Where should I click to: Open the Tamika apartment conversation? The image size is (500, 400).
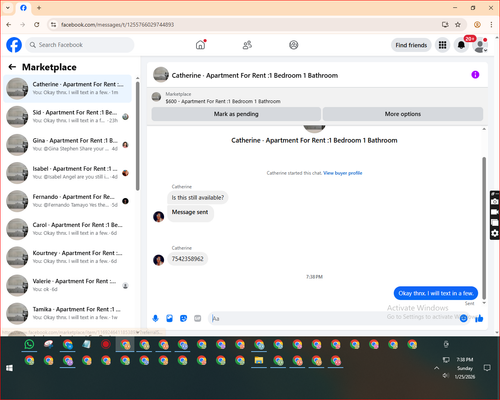pyautogui.click(x=68, y=313)
